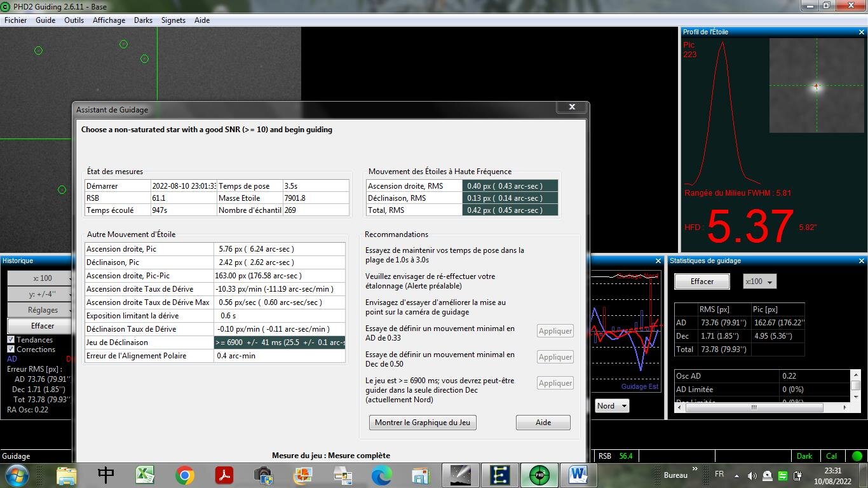Click the taskbar clock showing 23:31
This screenshot has height=488, width=868.
[x=833, y=471]
